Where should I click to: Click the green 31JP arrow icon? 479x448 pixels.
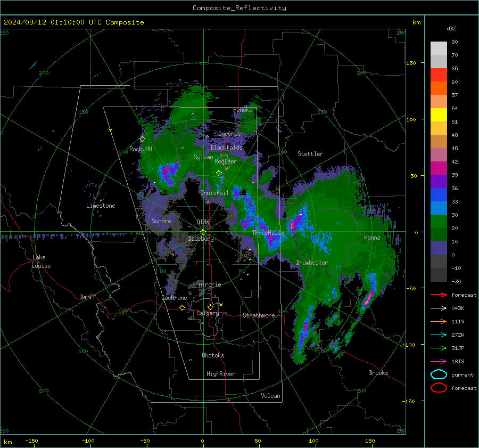click(x=439, y=348)
